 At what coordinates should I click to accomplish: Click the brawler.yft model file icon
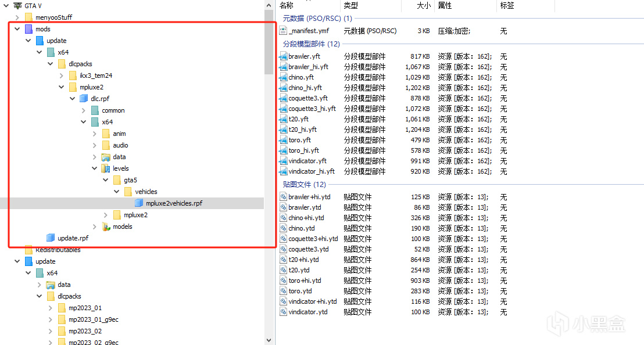(x=283, y=56)
